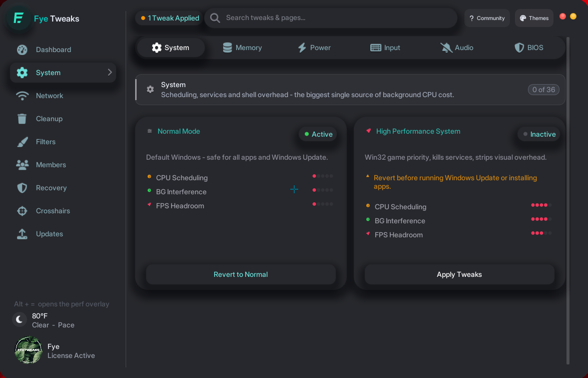Image resolution: width=588 pixels, height=378 pixels.
Task: Click the Fye Tweaks logo icon
Action: 19,18
